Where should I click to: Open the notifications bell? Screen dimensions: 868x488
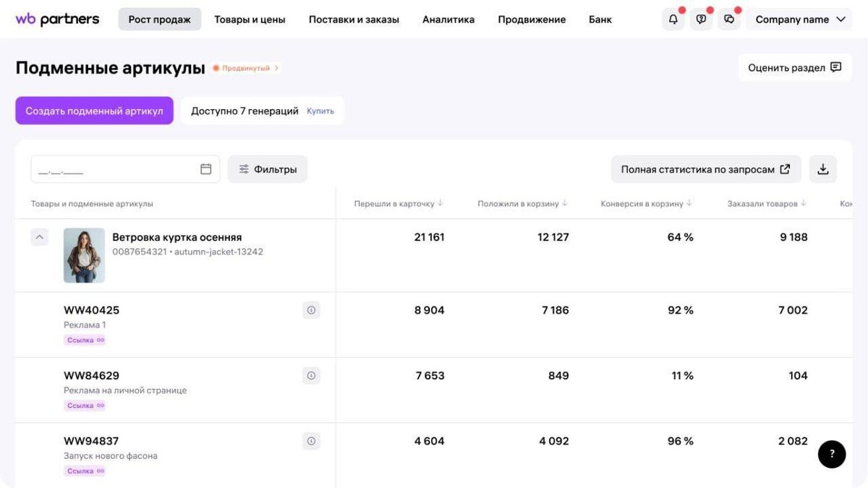[x=673, y=20]
